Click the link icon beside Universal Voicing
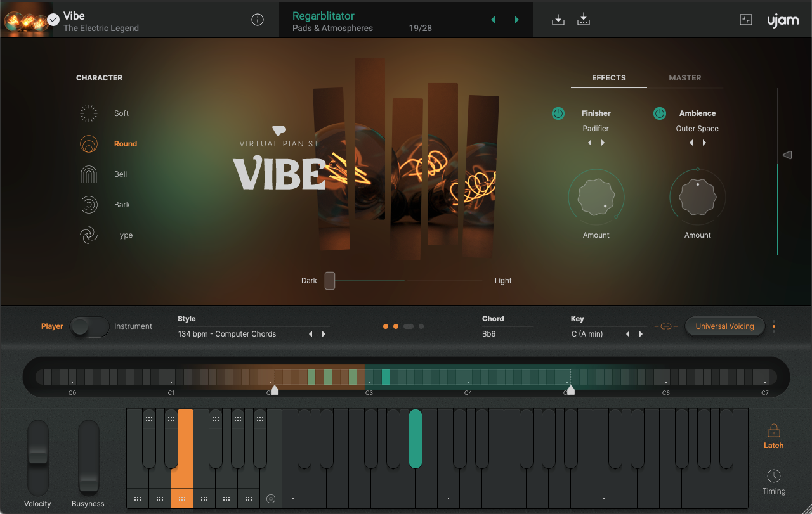This screenshot has width=812, height=514. [666, 326]
